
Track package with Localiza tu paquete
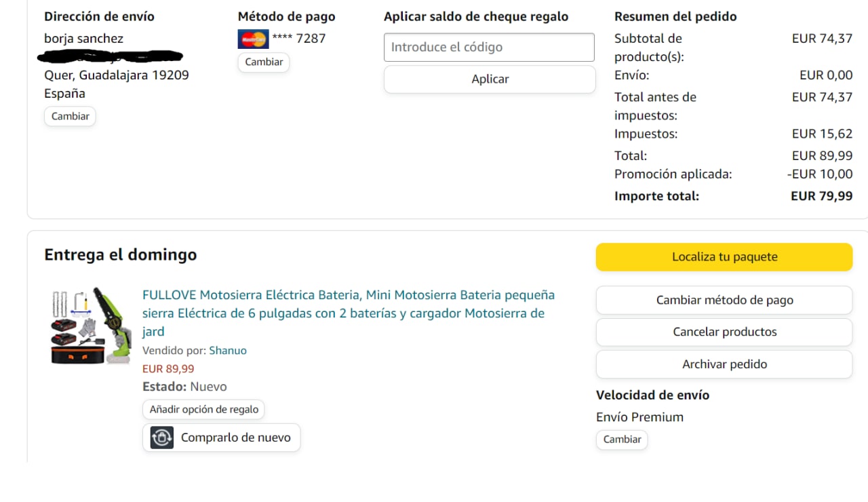click(x=724, y=257)
